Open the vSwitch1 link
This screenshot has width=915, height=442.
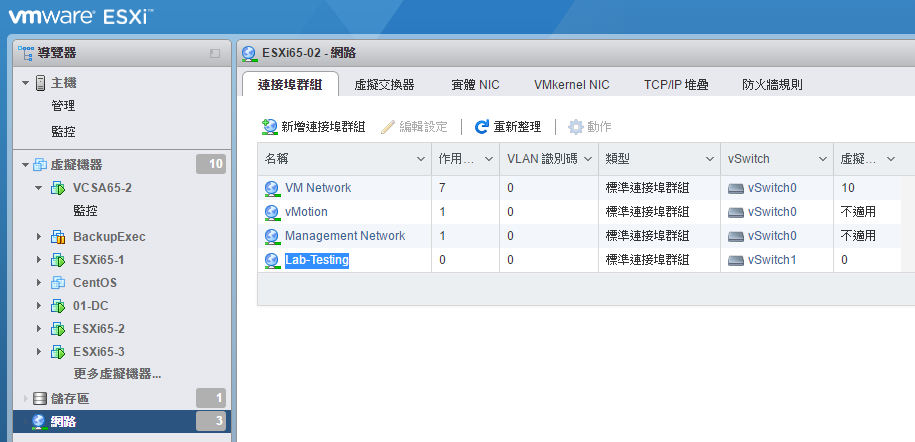[x=772, y=260]
